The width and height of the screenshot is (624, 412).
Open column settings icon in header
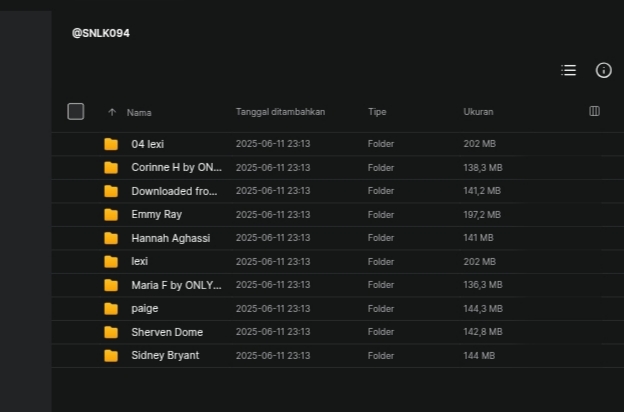(594, 111)
